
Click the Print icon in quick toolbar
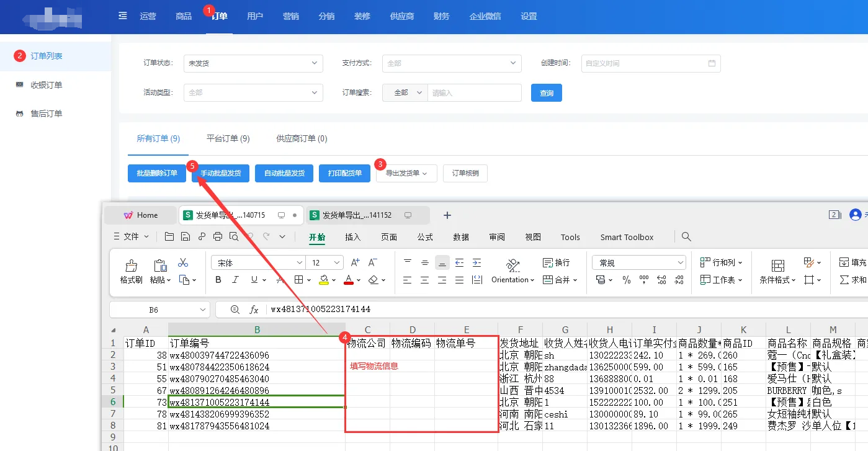(218, 236)
